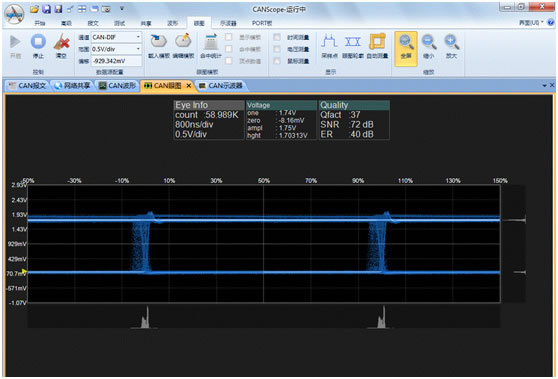
Task: Expand the quick access toolbar arrow
Action: (x=122, y=9)
